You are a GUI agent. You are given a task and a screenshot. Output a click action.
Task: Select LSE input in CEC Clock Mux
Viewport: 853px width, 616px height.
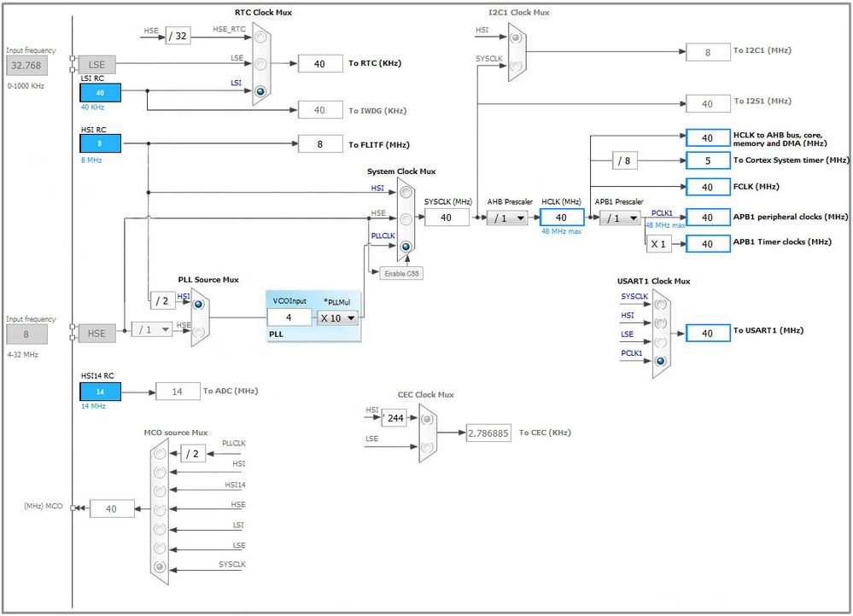[x=427, y=447]
